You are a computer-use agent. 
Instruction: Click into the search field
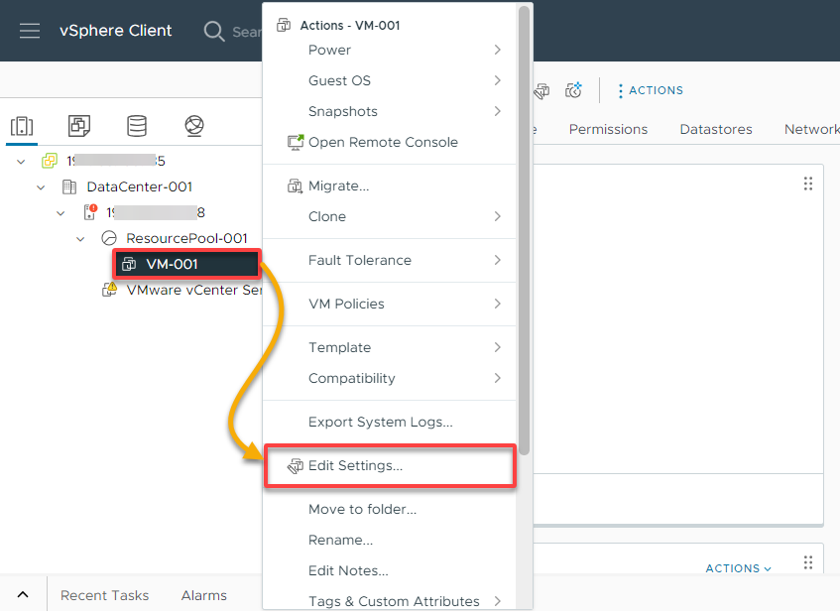coord(247,32)
